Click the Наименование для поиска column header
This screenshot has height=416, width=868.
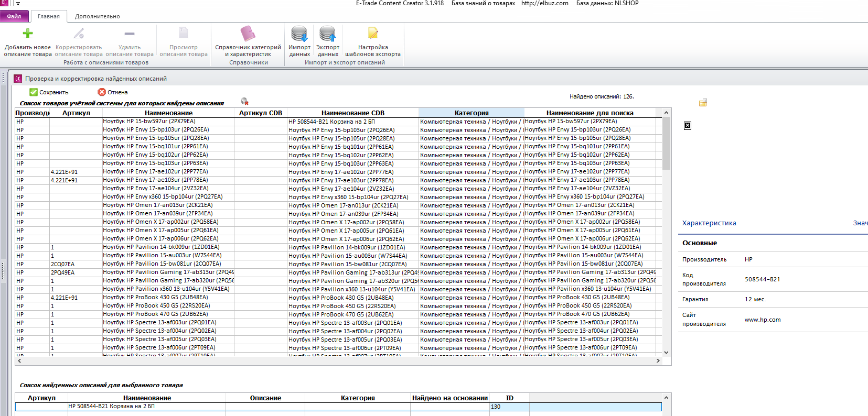pyautogui.click(x=590, y=113)
